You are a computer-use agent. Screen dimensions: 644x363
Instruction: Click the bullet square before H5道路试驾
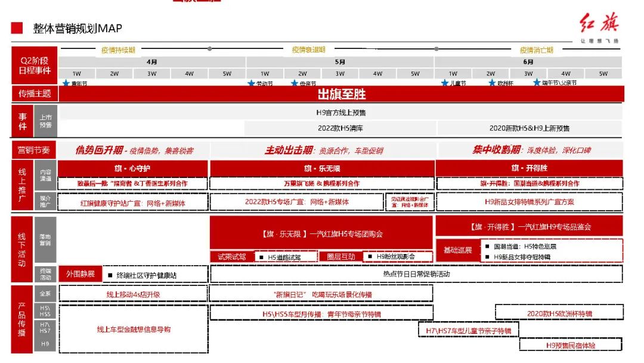pyautogui.click(x=261, y=257)
